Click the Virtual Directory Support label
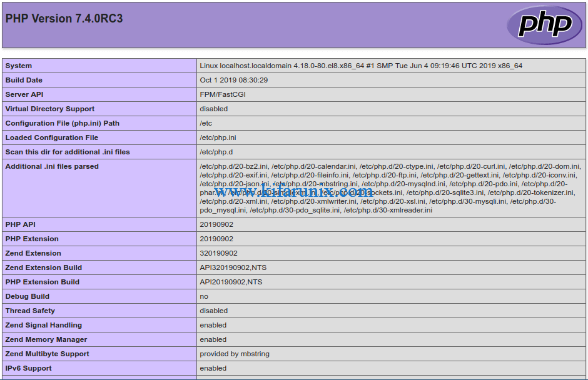This screenshot has width=588, height=380. (50, 109)
